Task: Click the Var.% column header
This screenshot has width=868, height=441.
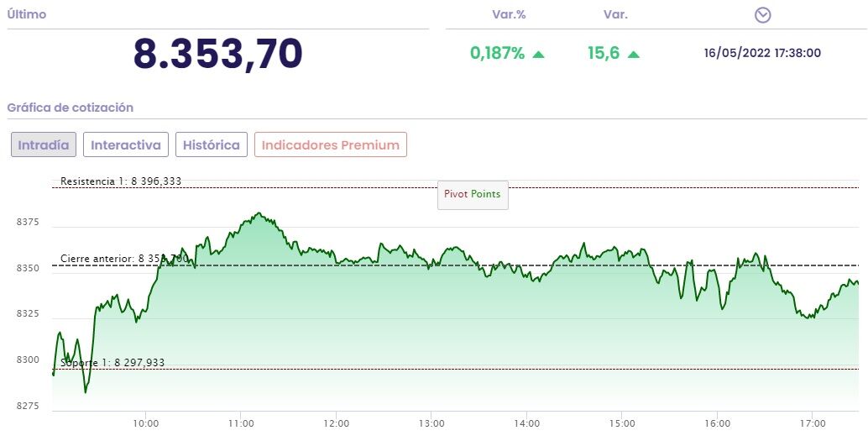Action: click(508, 15)
